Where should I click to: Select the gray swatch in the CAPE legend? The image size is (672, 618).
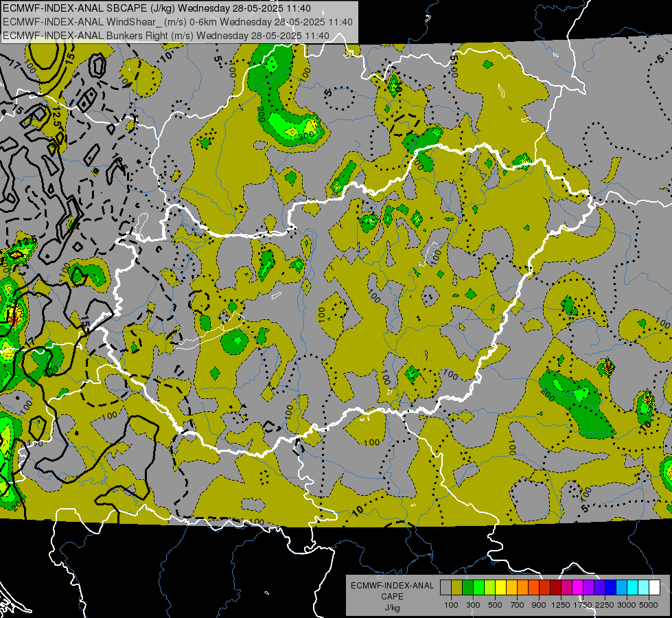(445, 587)
